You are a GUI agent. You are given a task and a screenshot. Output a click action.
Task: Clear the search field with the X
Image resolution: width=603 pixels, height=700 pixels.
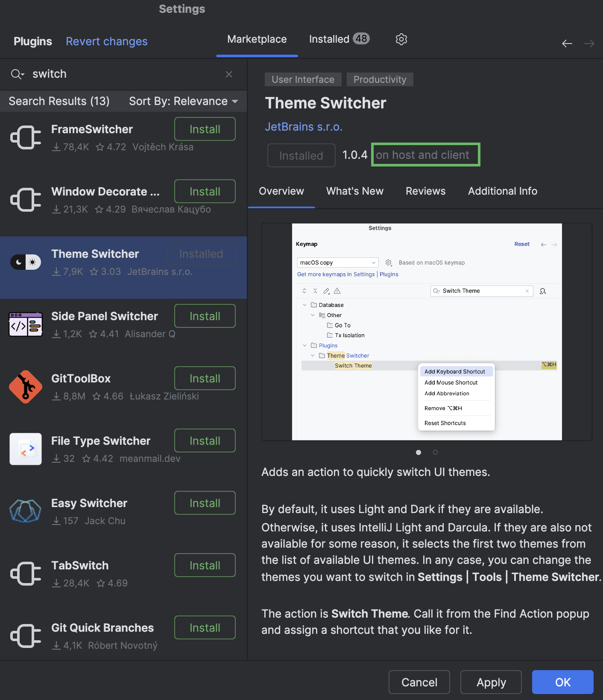coord(229,74)
